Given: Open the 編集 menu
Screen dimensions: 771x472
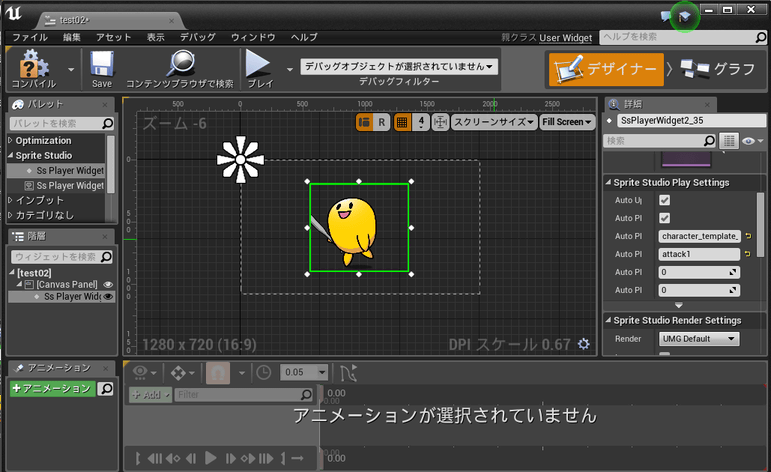Looking at the screenshot, I should (x=72, y=37).
